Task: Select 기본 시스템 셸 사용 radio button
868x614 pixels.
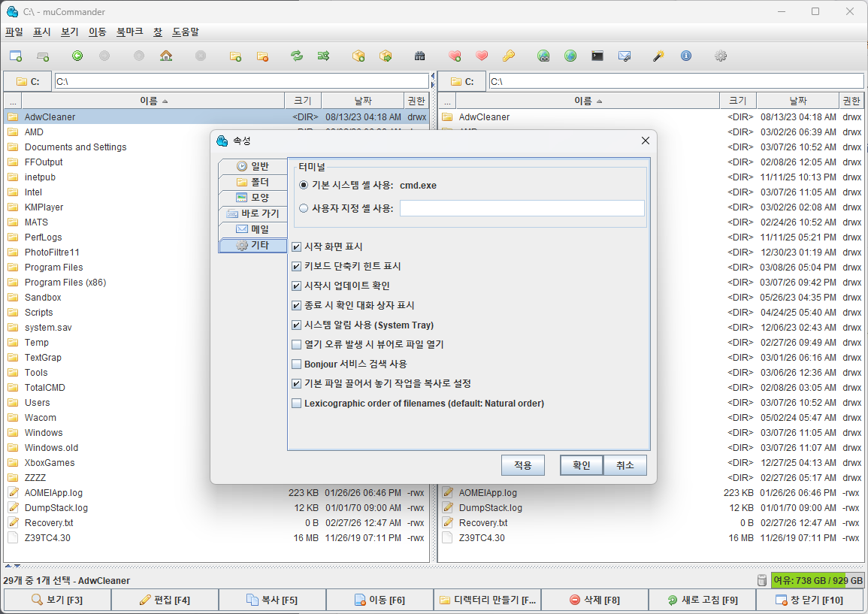Action: 304,185
